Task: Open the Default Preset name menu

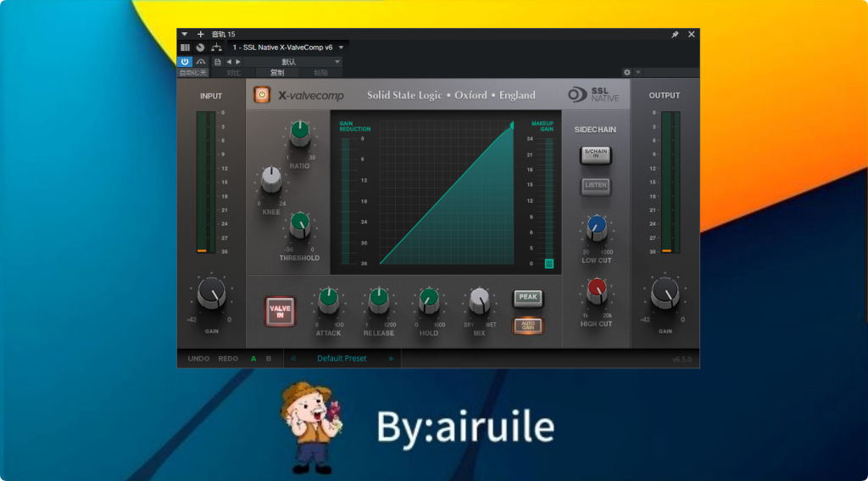Action: point(342,359)
